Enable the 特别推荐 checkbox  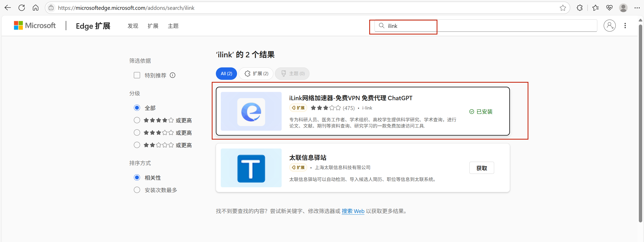[x=137, y=75]
